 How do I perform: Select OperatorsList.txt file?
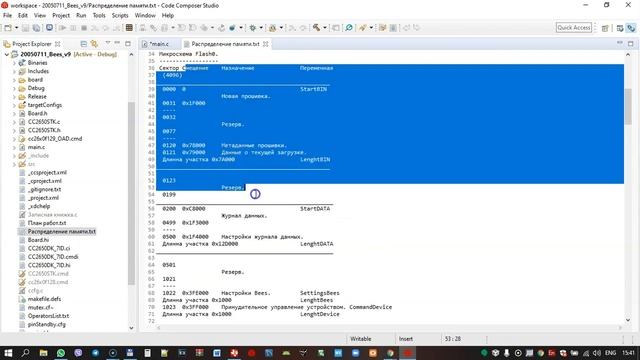48,316
